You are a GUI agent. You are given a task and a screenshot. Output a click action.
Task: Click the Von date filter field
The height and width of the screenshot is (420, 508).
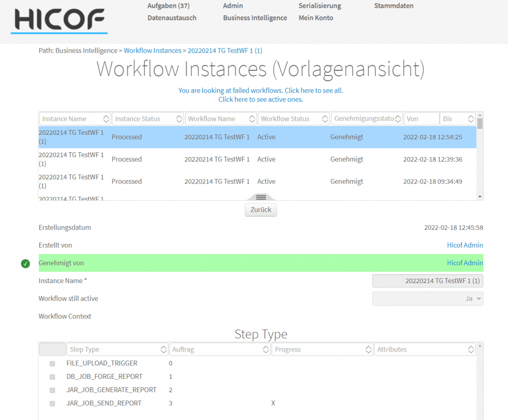[x=422, y=119]
